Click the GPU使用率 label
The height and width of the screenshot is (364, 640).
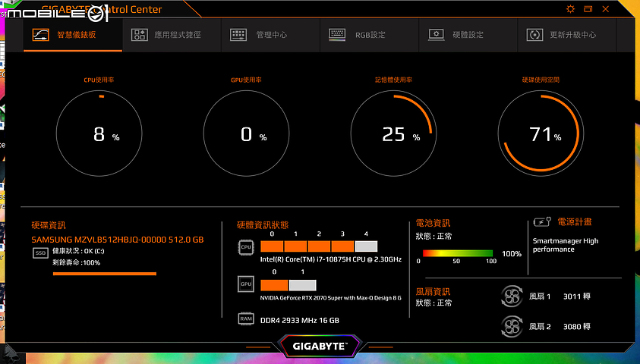(x=246, y=80)
